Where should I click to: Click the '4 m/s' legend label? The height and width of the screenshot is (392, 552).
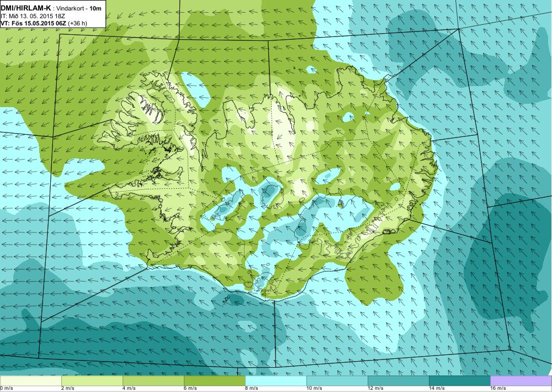pyautogui.click(x=129, y=389)
